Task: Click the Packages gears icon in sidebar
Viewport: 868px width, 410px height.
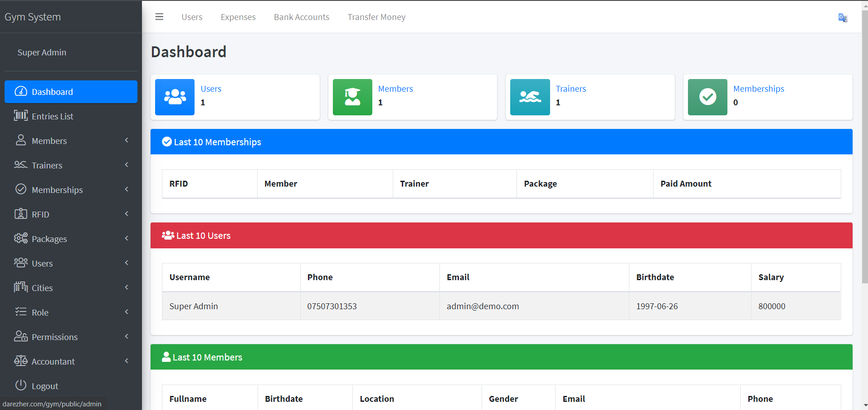Action: [x=21, y=238]
